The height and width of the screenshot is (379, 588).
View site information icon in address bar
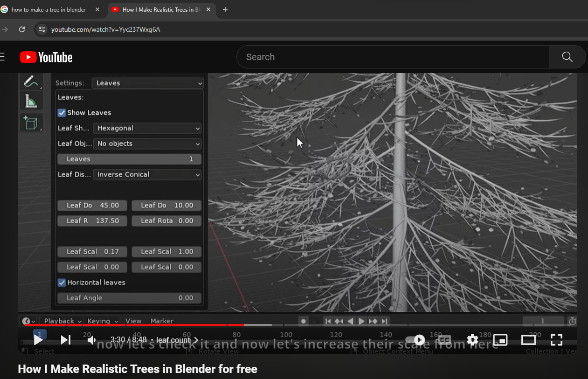point(42,29)
